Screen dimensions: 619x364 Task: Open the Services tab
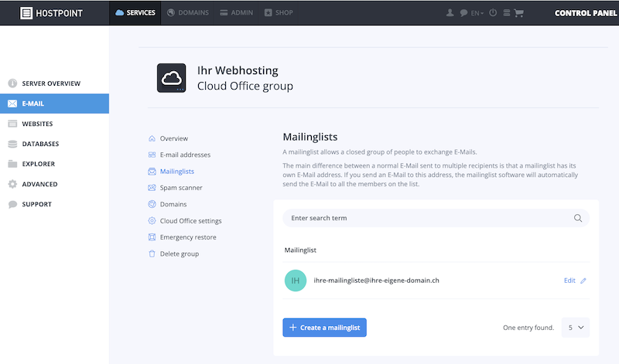point(135,12)
